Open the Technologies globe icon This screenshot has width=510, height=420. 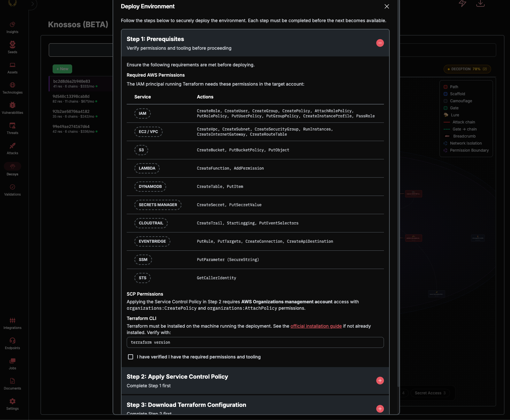13,85
